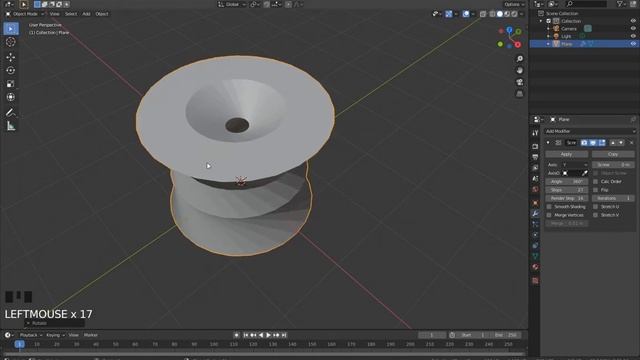Select the Annotate tool
Image resolution: width=640 pixels, height=360 pixels.
11,113
